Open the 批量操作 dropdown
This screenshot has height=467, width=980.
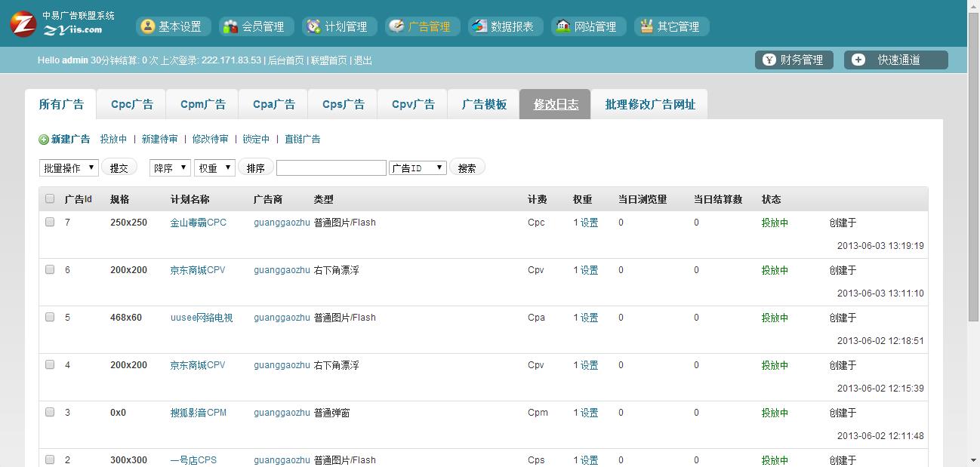69,167
